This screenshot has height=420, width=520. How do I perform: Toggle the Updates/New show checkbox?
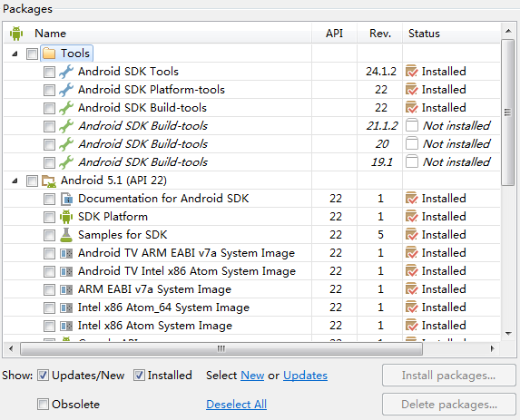click(43, 376)
